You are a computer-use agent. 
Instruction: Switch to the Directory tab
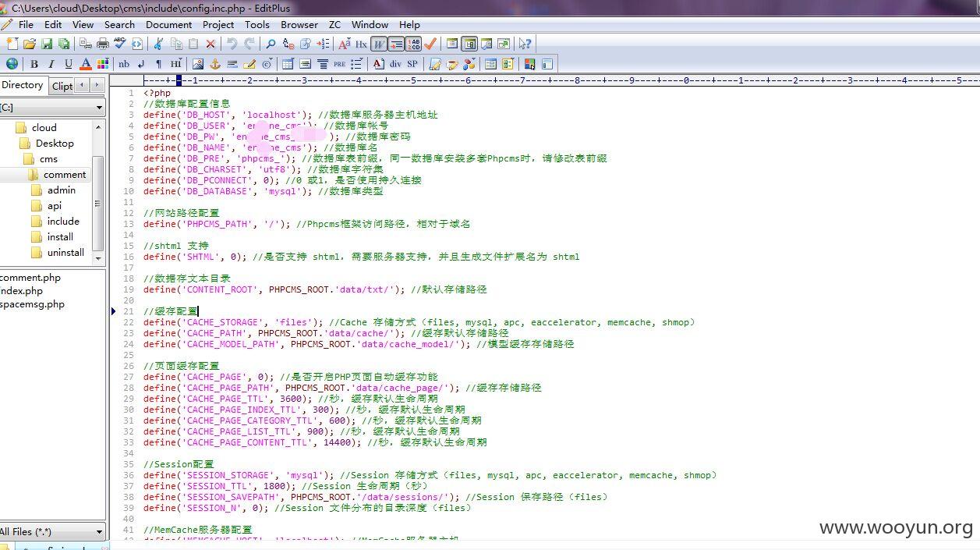pyautogui.click(x=23, y=85)
